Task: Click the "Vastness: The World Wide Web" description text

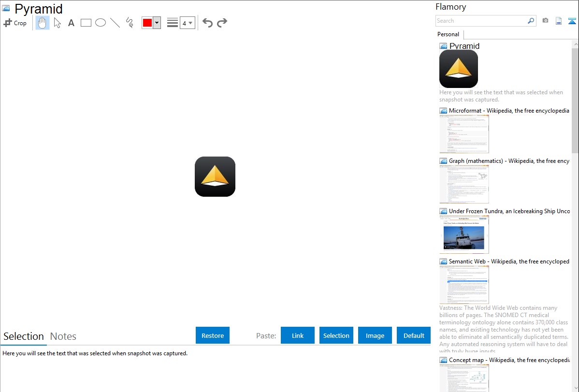Action: click(x=504, y=330)
